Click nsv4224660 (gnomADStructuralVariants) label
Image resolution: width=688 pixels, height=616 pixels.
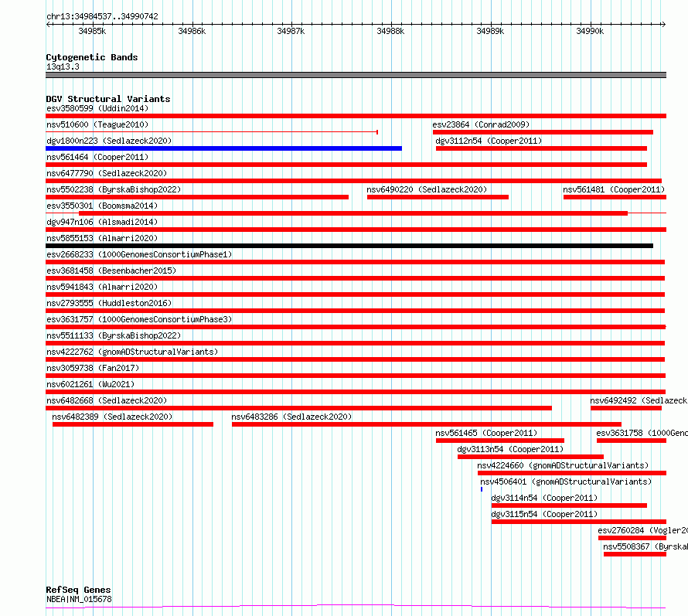pyautogui.click(x=563, y=465)
